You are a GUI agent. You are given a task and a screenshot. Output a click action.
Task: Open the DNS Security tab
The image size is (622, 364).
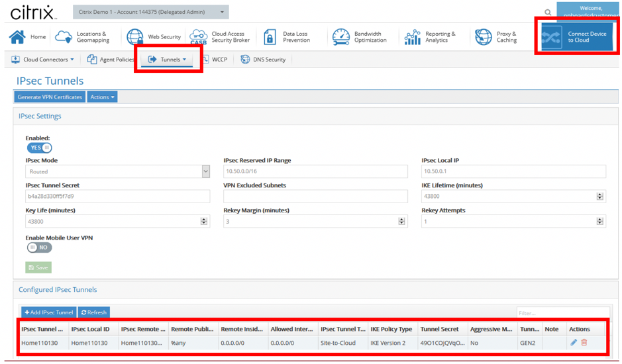264,60
